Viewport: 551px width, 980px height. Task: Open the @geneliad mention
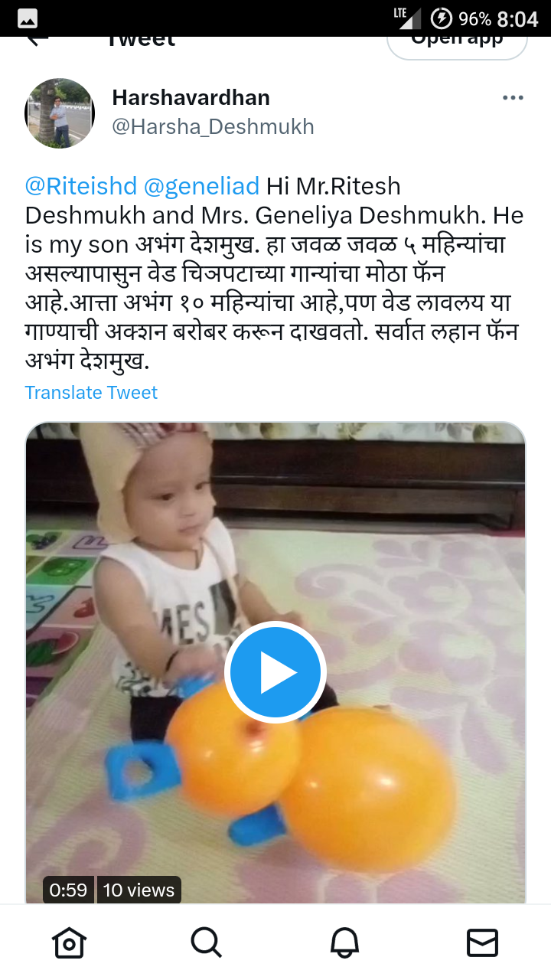click(x=202, y=186)
